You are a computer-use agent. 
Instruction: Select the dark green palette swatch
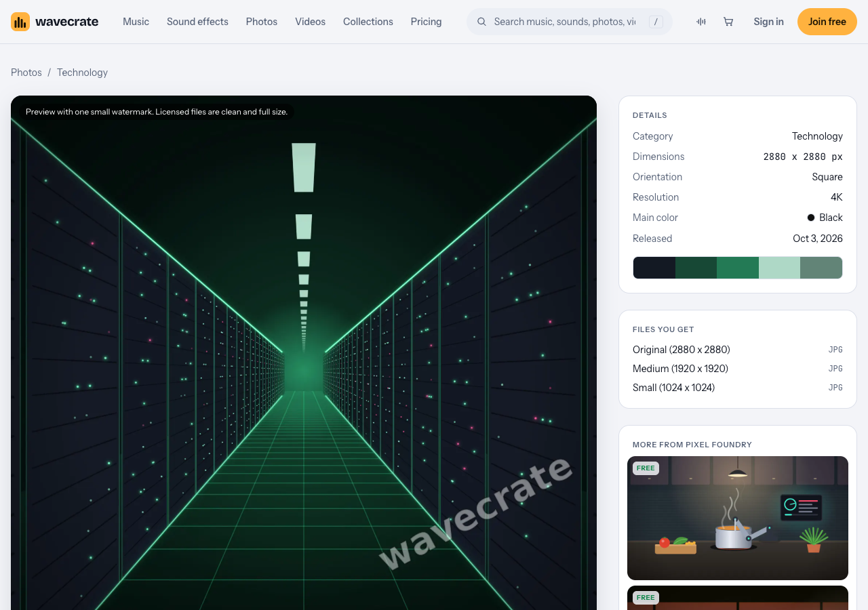(x=696, y=268)
